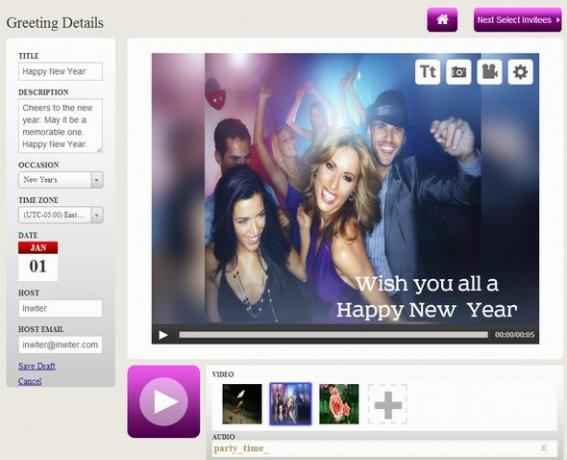Click Next Select Invitees button
Screen dimensions: 567x460
(x=518, y=20)
